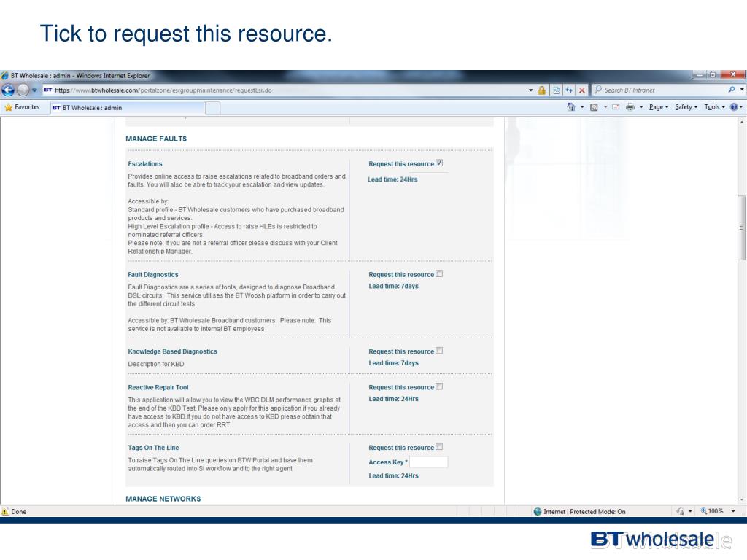Click the Done status warning icon
The width and height of the screenshot is (747, 560).
(5, 511)
